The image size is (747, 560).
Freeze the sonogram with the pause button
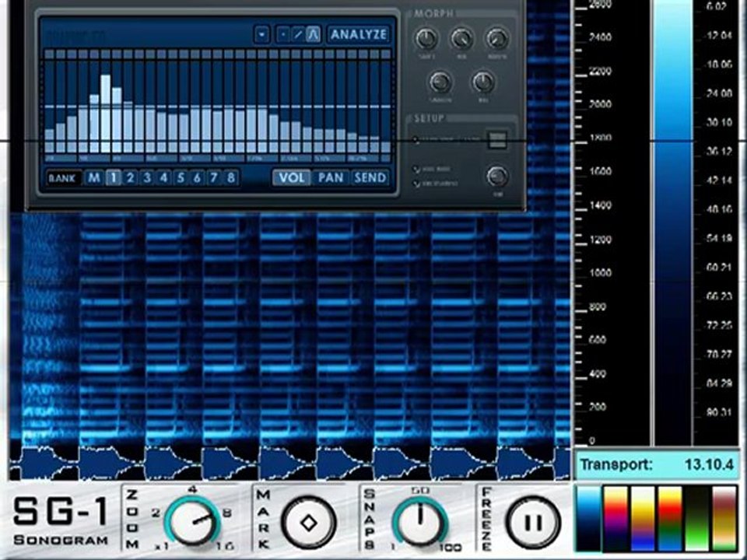(x=532, y=523)
